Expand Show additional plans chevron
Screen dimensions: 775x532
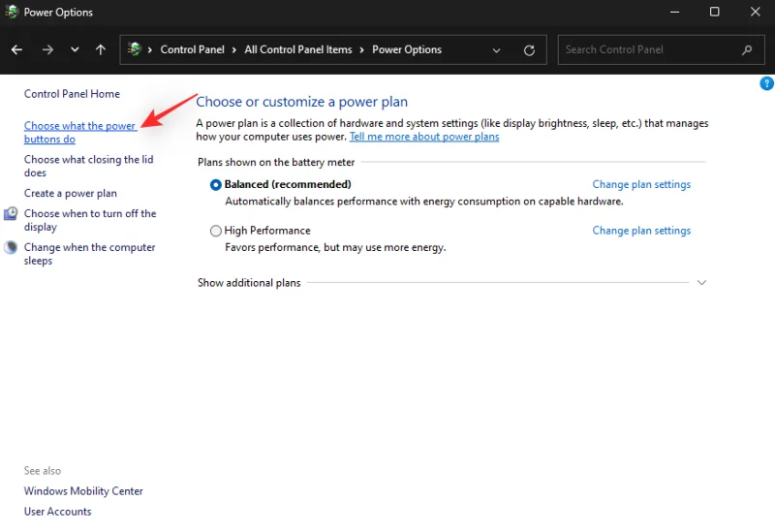click(x=701, y=283)
